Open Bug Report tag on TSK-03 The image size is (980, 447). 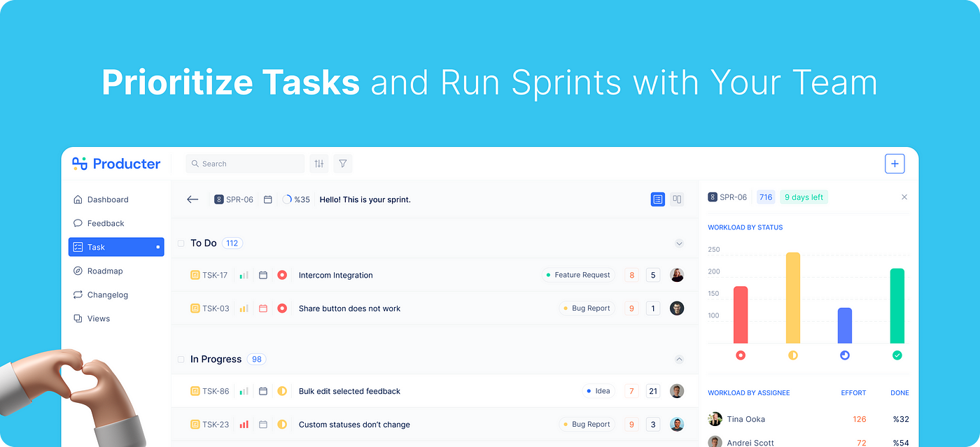[x=587, y=308]
